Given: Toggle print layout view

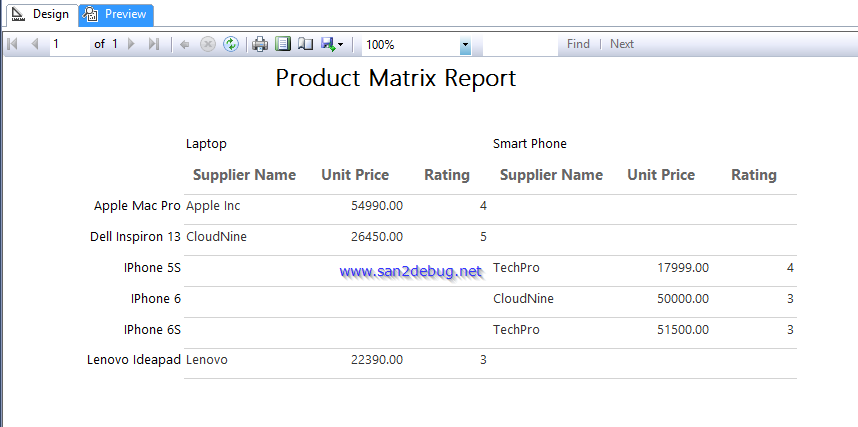Looking at the screenshot, I should [x=282, y=44].
